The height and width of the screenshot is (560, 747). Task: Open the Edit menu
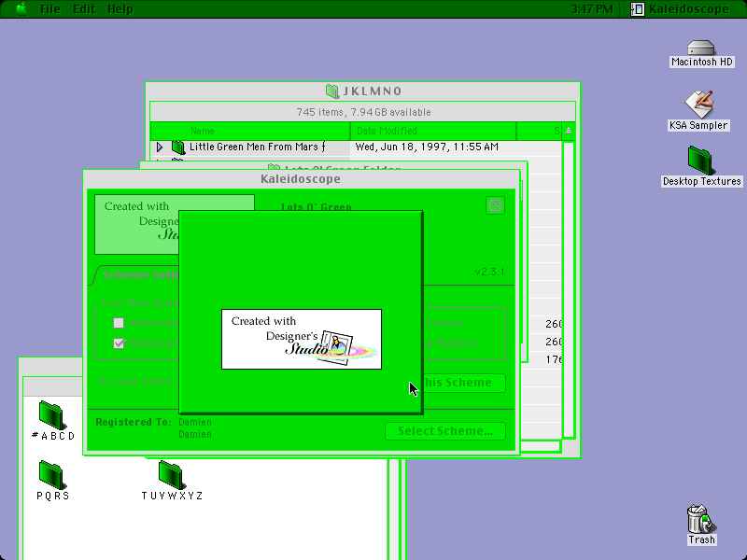click(x=84, y=9)
